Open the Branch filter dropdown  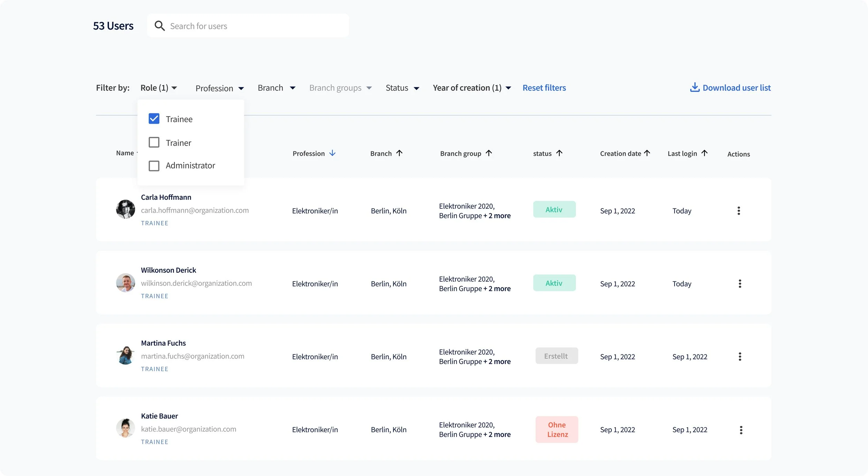coord(276,88)
